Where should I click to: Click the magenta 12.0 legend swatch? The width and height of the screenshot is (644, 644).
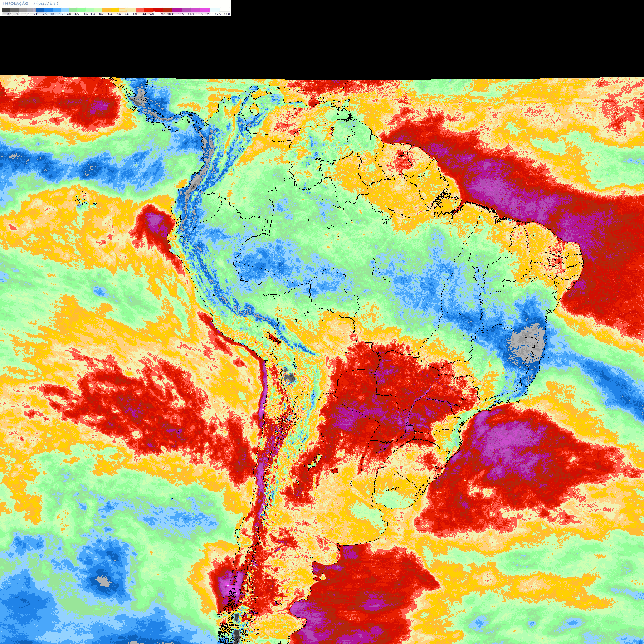(x=205, y=10)
